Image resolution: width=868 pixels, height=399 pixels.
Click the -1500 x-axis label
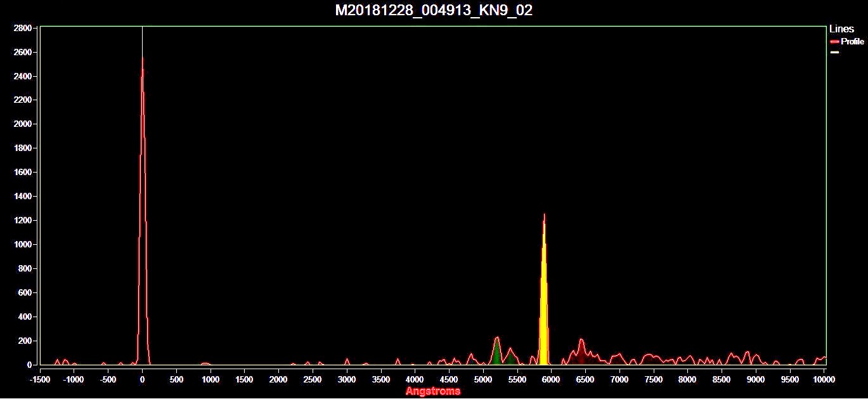(40, 379)
